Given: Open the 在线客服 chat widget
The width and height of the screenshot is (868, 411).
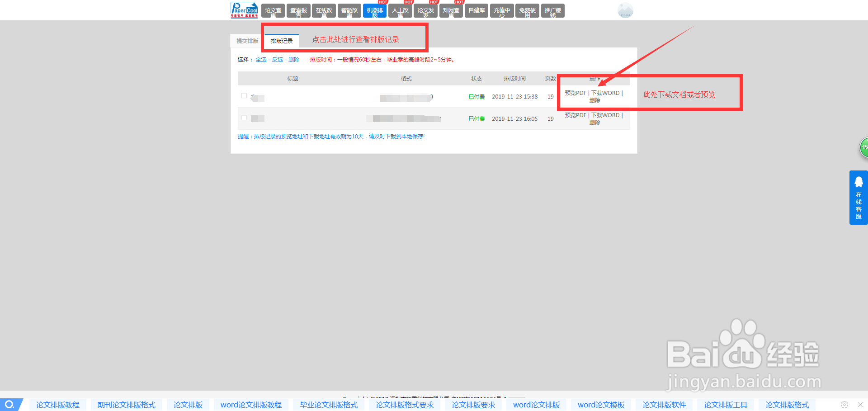Looking at the screenshot, I should (x=859, y=198).
